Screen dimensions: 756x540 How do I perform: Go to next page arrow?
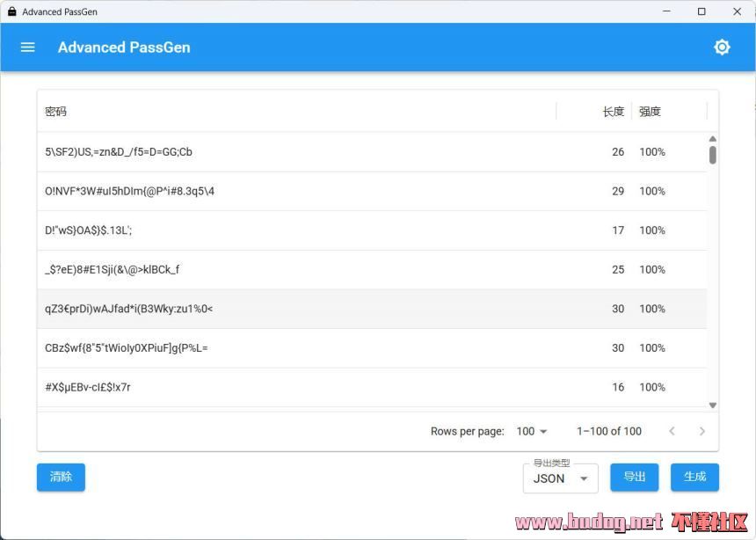pos(702,431)
